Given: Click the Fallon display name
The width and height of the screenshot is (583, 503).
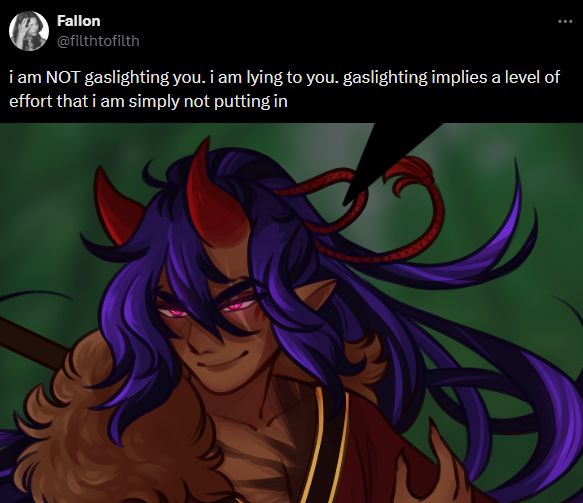Looking at the screenshot, I should [x=78, y=21].
